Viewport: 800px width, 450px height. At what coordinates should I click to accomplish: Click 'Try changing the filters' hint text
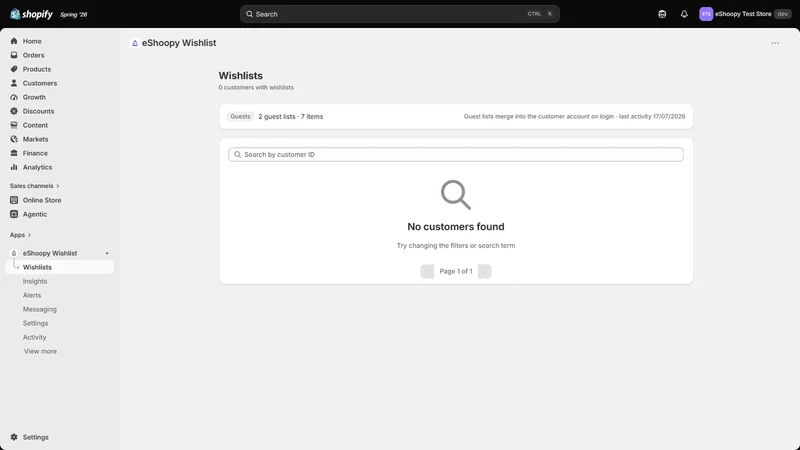point(456,246)
